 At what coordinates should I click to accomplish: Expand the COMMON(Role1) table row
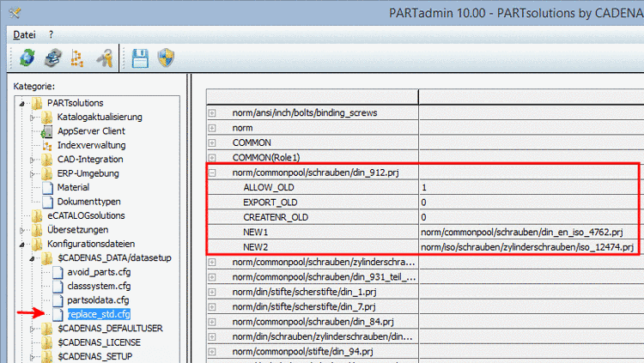click(212, 158)
